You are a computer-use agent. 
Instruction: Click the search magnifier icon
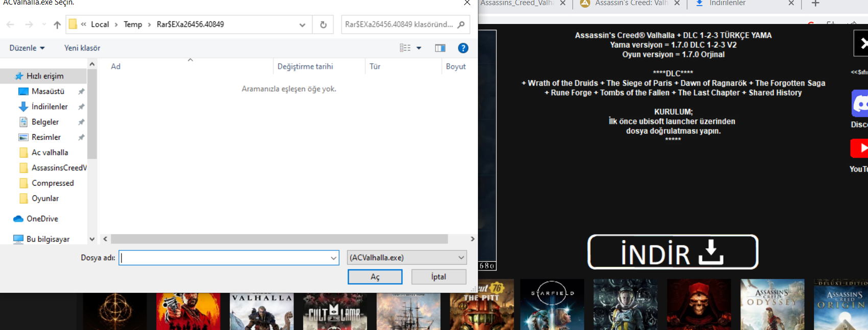click(x=461, y=24)
